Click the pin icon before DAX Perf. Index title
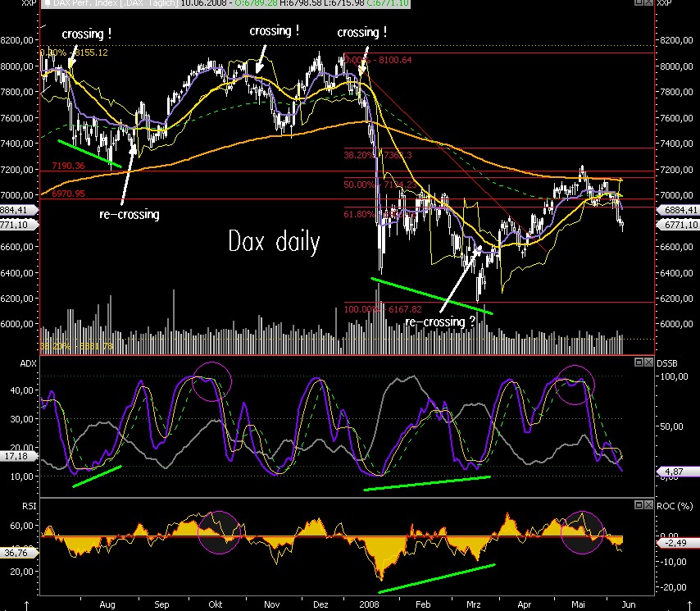Screen dimensions: 700x611 47,3
